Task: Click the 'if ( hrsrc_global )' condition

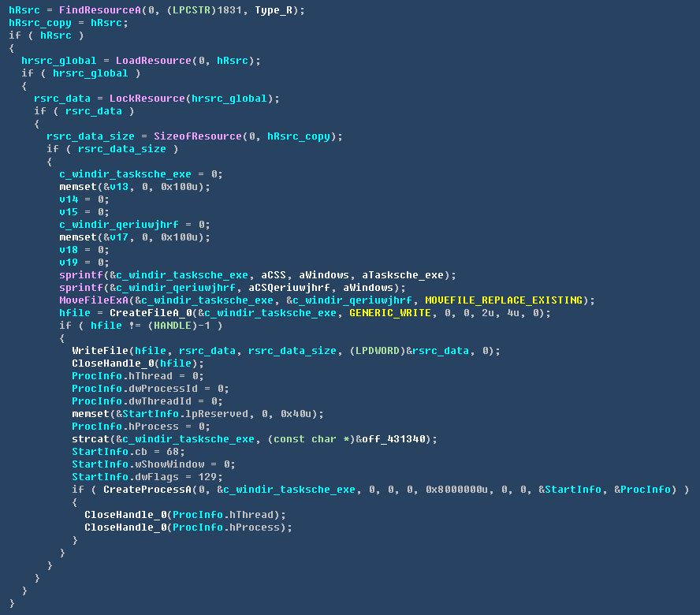Action: [81, 73]
